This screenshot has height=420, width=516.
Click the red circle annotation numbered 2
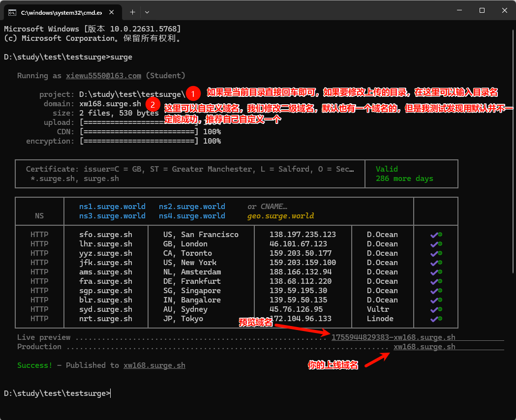pyautogui.click(x=153, y=104)
